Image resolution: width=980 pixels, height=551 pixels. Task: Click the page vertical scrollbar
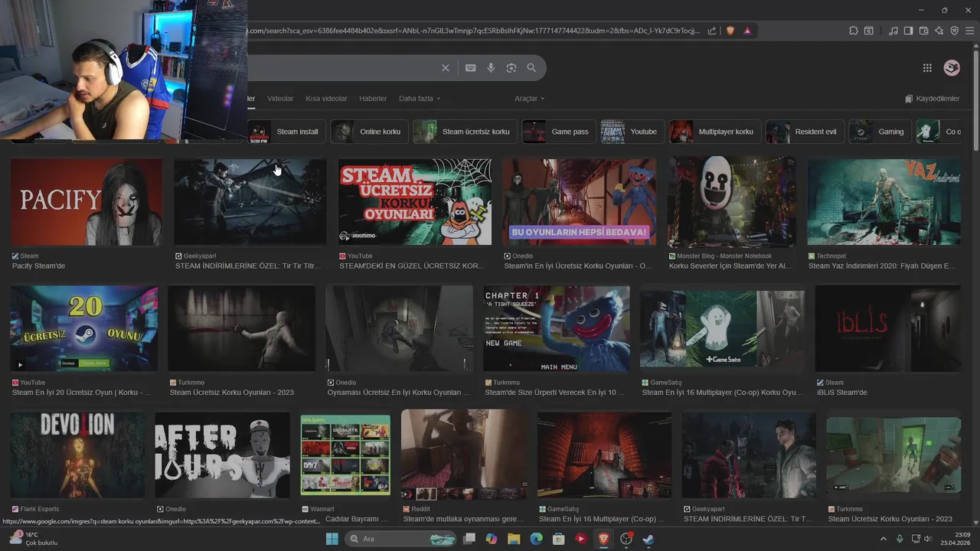tap(975, 99)
